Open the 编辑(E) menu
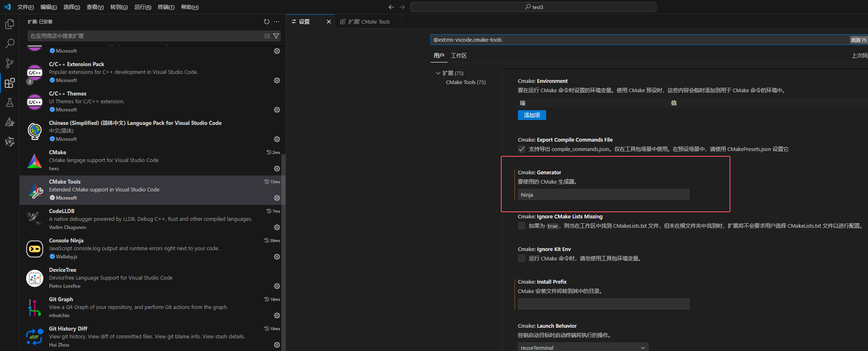868x351 pixels. 49,7
